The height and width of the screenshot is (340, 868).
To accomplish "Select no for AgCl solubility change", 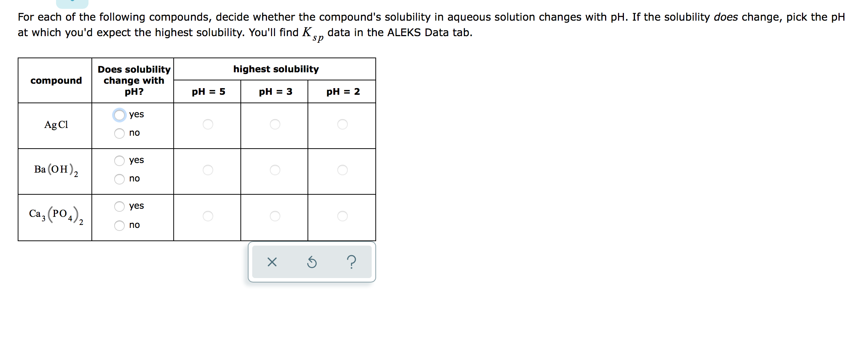I will pyautogui.click(x=119, y=133).
